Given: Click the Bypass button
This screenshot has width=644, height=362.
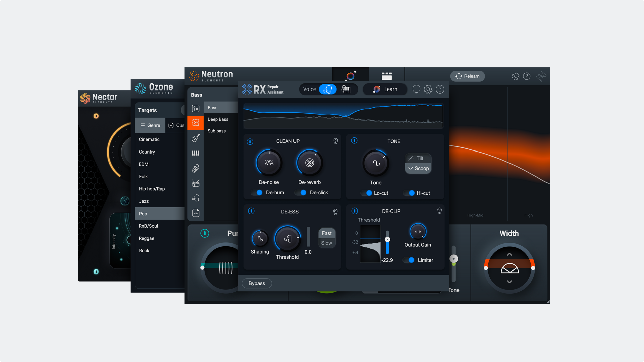Looking at the screenshot, I should [x=257, y=283].
